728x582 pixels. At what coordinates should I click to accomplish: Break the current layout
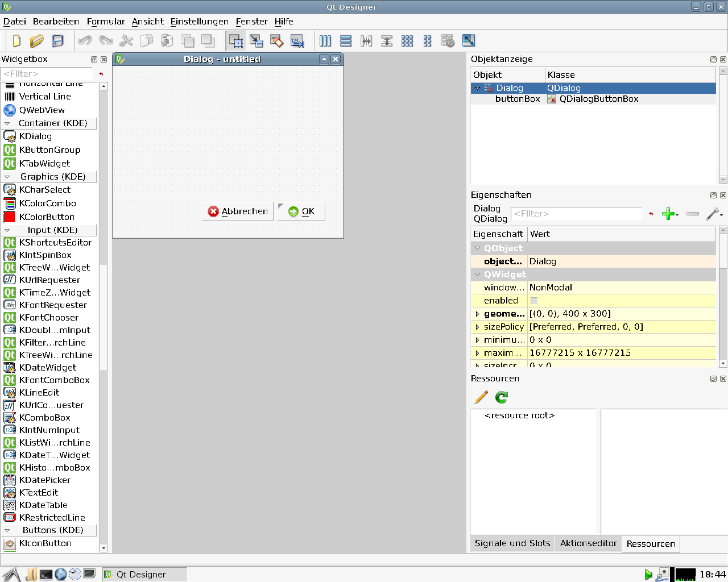coord(448,41)
